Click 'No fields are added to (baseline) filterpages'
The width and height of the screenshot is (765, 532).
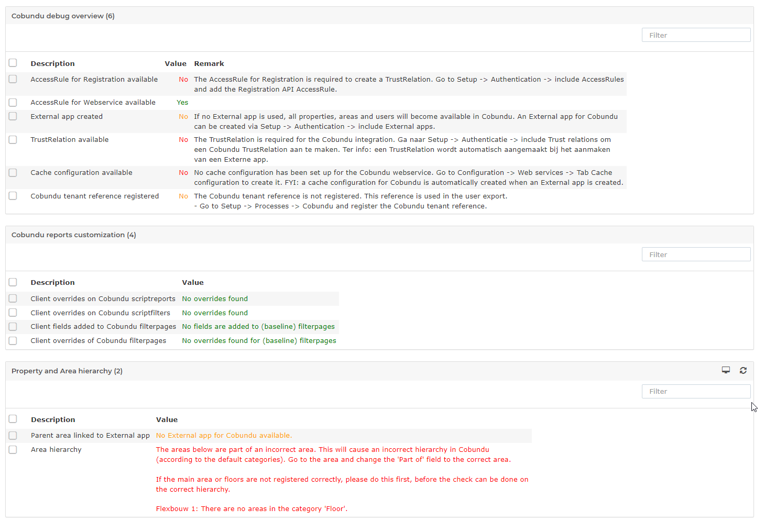pos(258,326)
